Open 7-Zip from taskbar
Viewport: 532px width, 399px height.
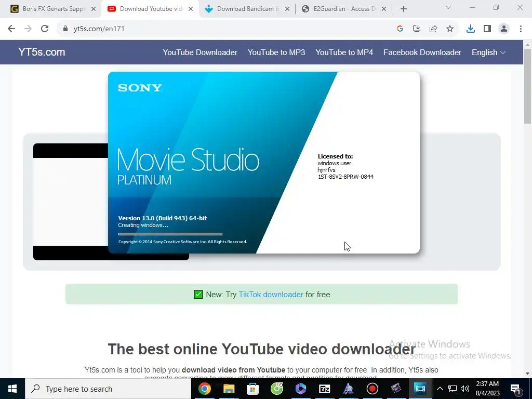324,389
